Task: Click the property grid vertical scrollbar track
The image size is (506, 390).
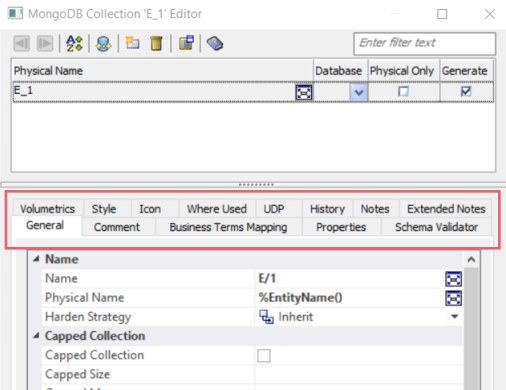Action: point(471,328)
